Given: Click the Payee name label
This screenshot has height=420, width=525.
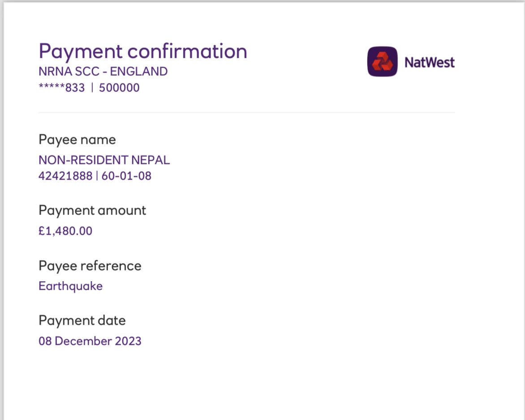Looking at the screenshot, I should [x=77, y=140].
